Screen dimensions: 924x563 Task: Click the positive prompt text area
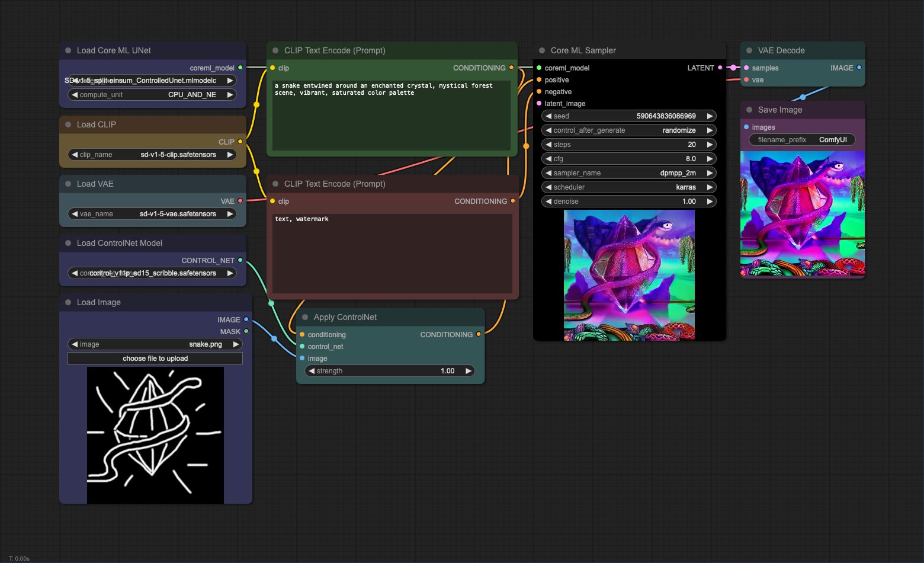tap(392, 116)
